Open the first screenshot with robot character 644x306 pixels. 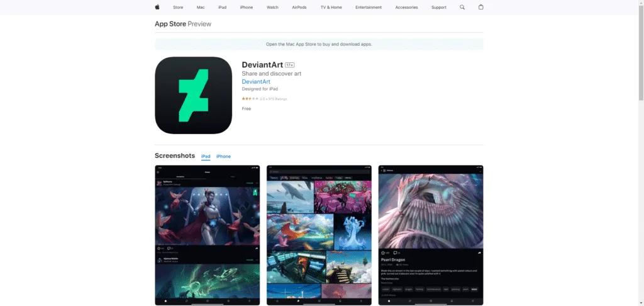(x=208, y=235)
